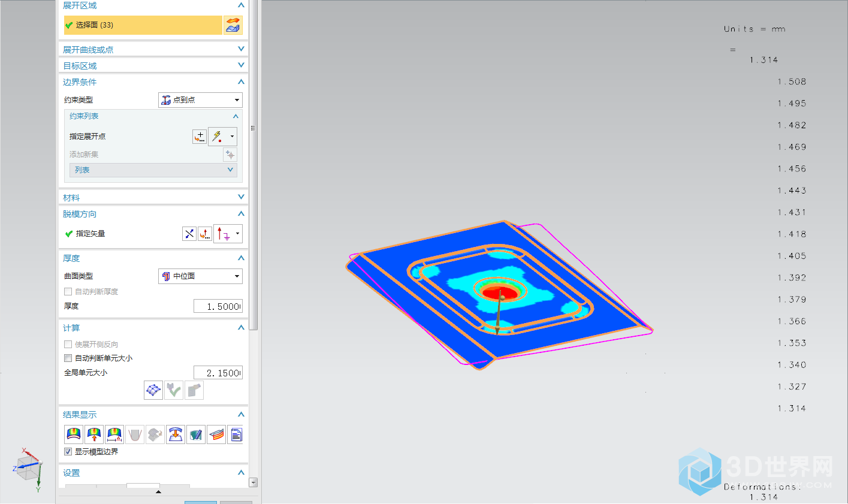The height and width of the screenshot is (504, 848).
Task: Click the 全局单元大小 value field 2.1500
Action: pos(218,373)
